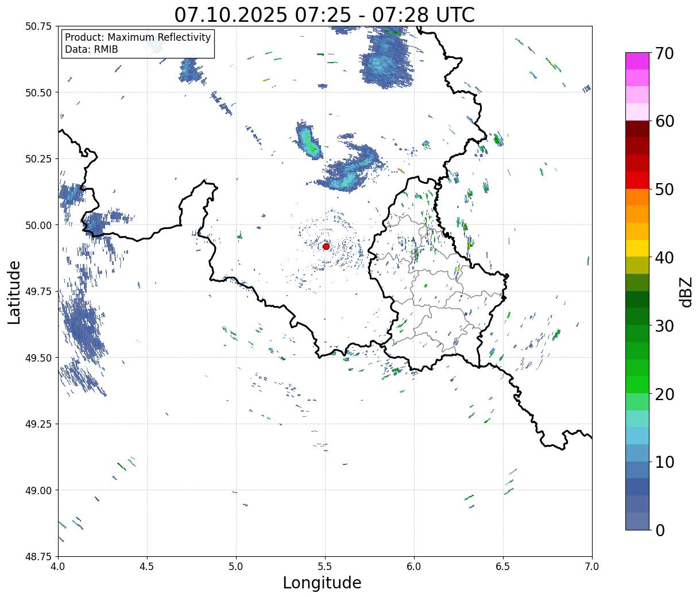700x597 pixels.
Task: Pick the bright yellow swatch just above 40
Action: tap(637, 248)
